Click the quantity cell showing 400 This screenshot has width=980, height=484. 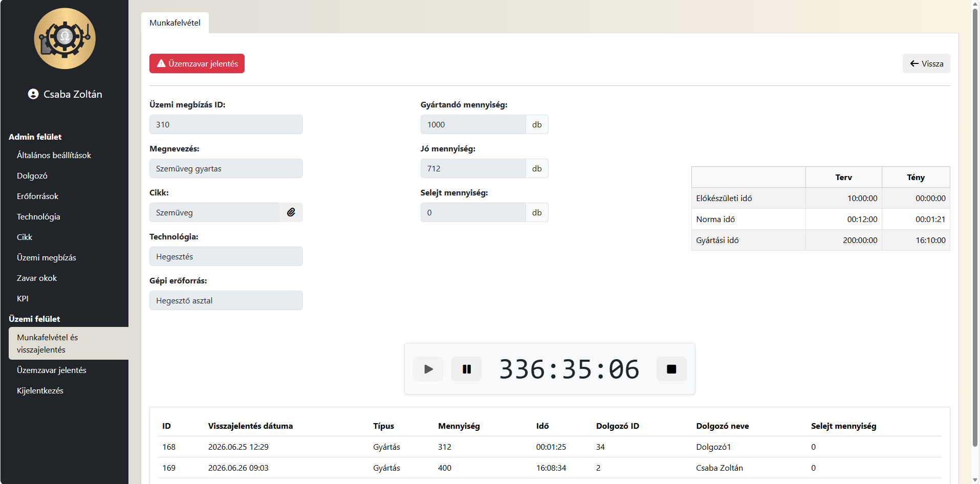tap(445, 468)
